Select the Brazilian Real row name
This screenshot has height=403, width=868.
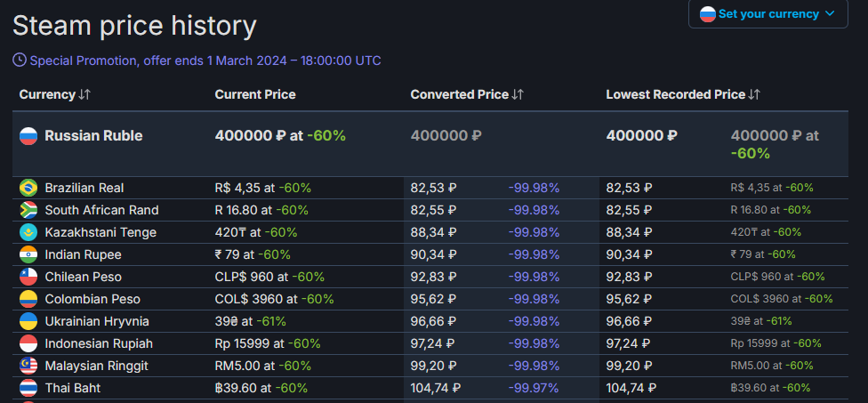(x=84, y=189)
